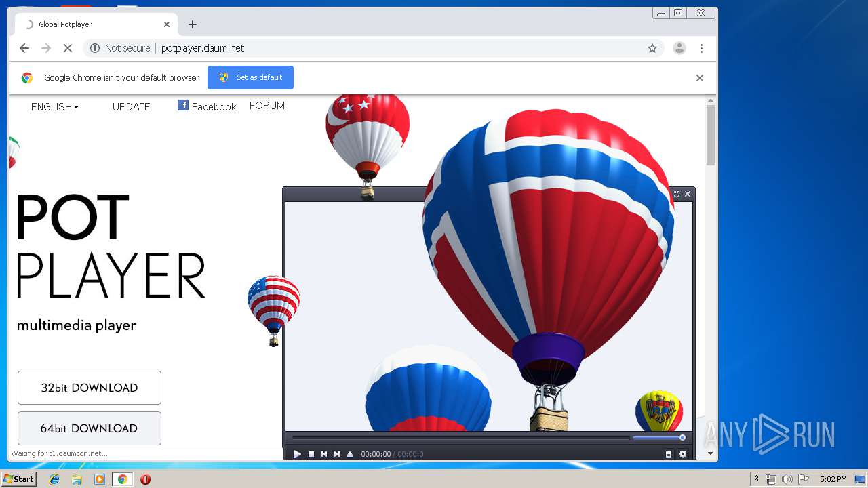Open the player settings gear
Screen dimensions: 868x488
(x=683, y=454)
